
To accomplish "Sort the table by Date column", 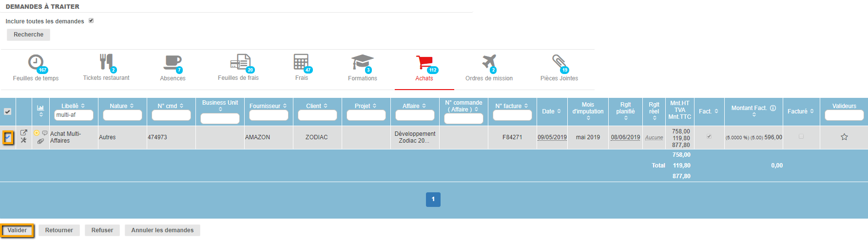I will tap(551, 111).
